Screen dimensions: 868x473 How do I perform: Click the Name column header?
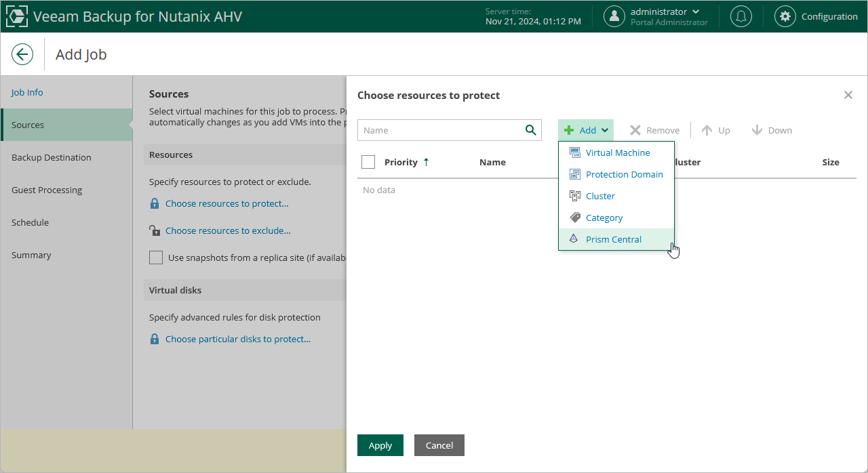(492, 162)
